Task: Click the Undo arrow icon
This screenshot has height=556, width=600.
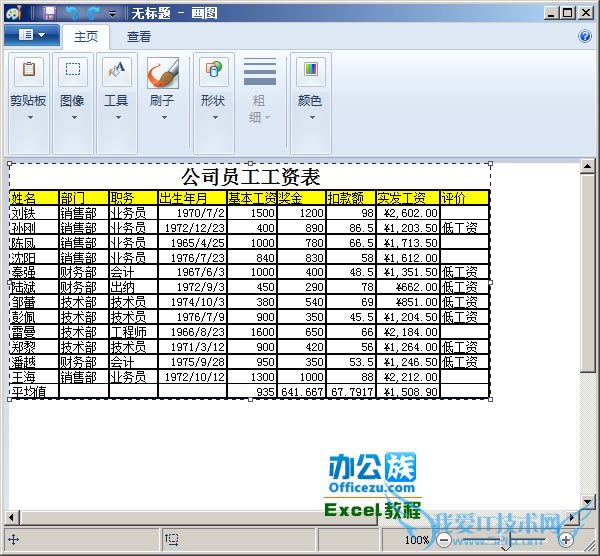Action: [x=72, y=13]
